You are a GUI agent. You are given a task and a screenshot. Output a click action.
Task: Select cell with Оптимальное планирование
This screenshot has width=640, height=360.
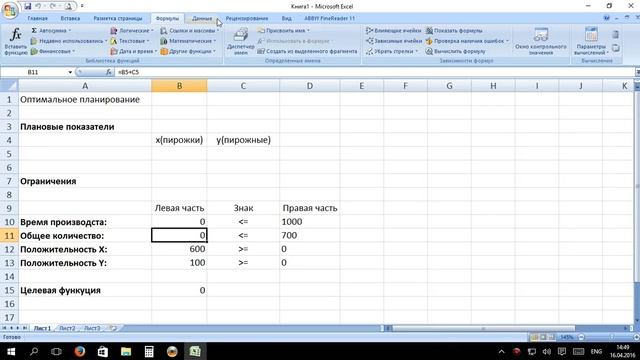pos(85,100)
